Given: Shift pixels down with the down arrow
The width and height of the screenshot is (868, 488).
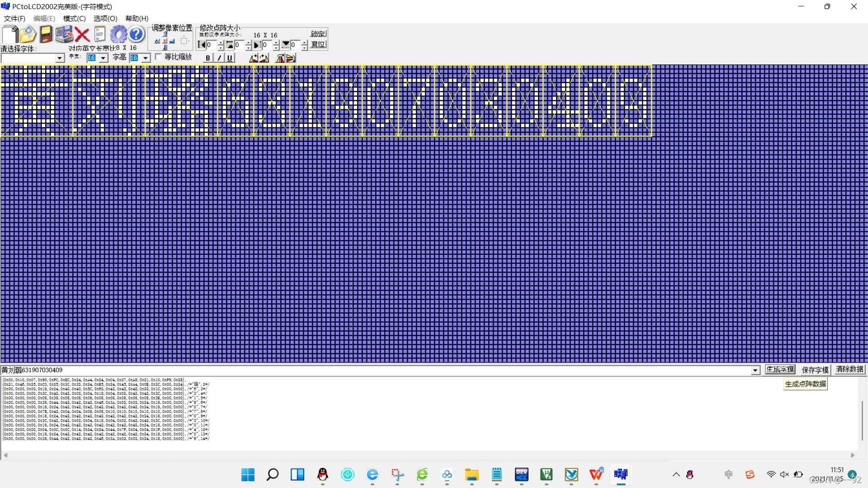Looking at the screenshot, I should [165, 47].
